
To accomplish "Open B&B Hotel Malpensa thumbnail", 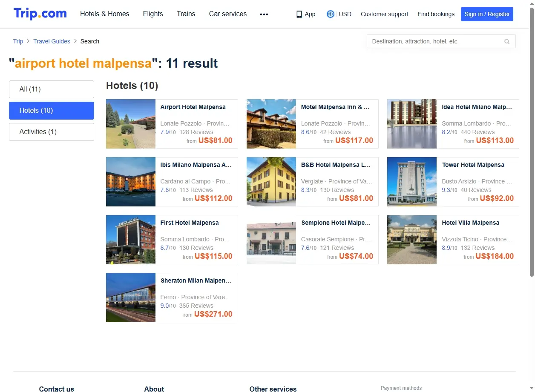I will (271, 182).
